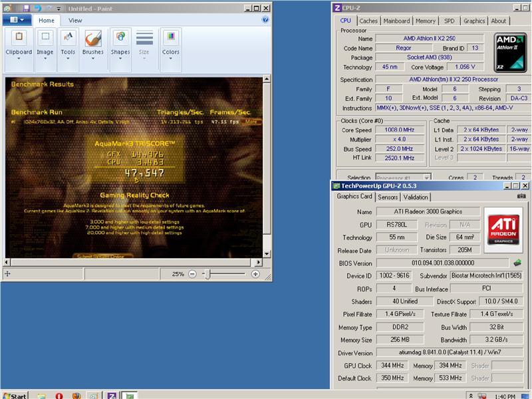Open the Opera browser from the taskbar

(59, 396)
